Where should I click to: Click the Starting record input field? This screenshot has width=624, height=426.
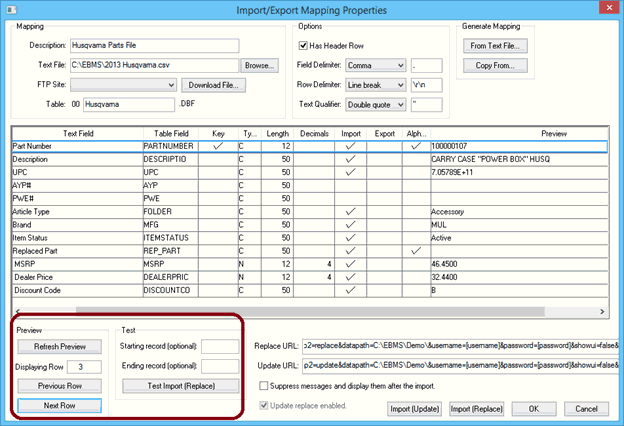(x=220, y=346)
